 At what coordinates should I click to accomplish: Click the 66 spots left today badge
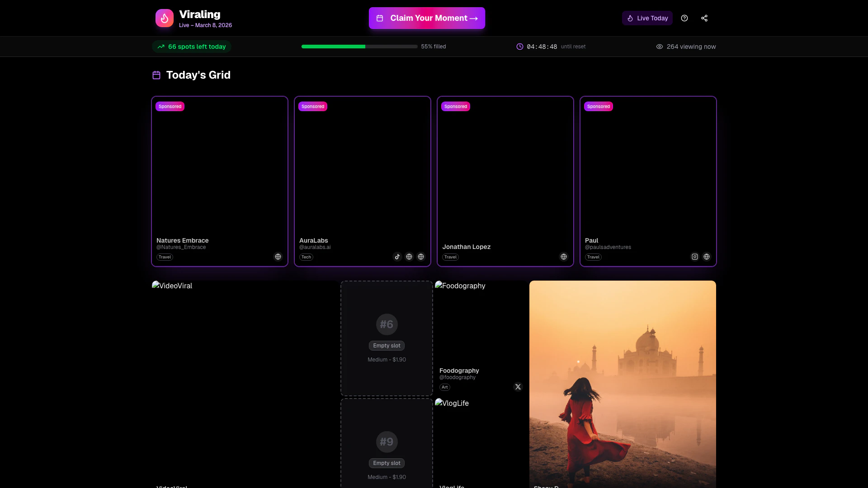click(192, 47)
